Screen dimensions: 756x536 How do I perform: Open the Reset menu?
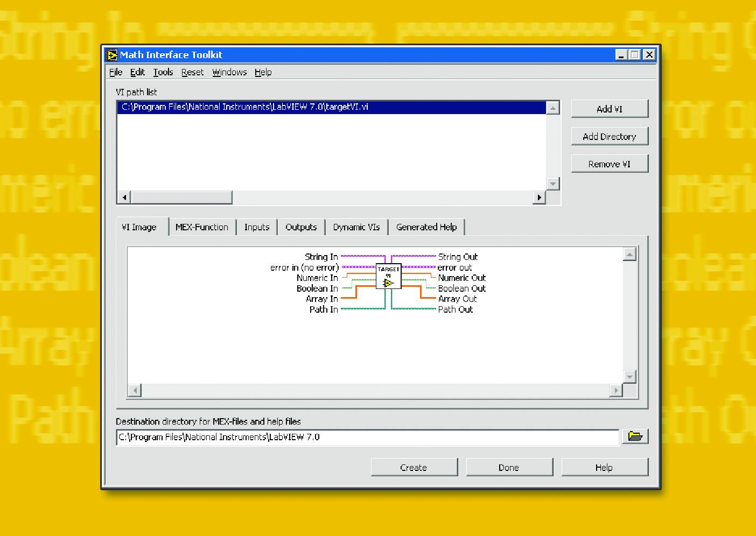(192, 72)
